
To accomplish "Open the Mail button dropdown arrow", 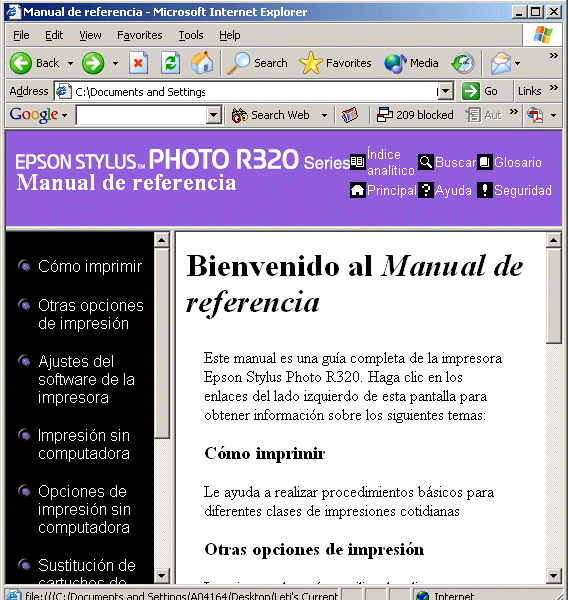I will (517, 63).
